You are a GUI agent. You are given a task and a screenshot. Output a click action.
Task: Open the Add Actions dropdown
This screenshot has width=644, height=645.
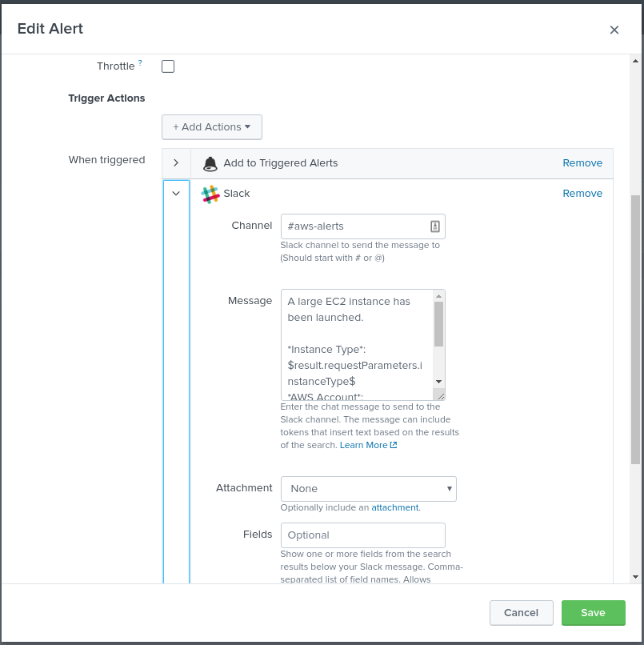pos(211,126)
